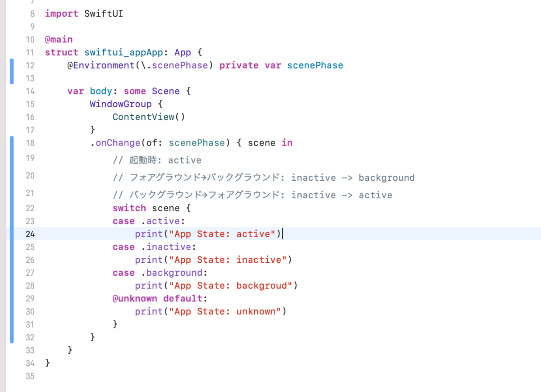Click comment ending 'inactive -> active'
The image size is (541, 392).
tap(252, 195)
